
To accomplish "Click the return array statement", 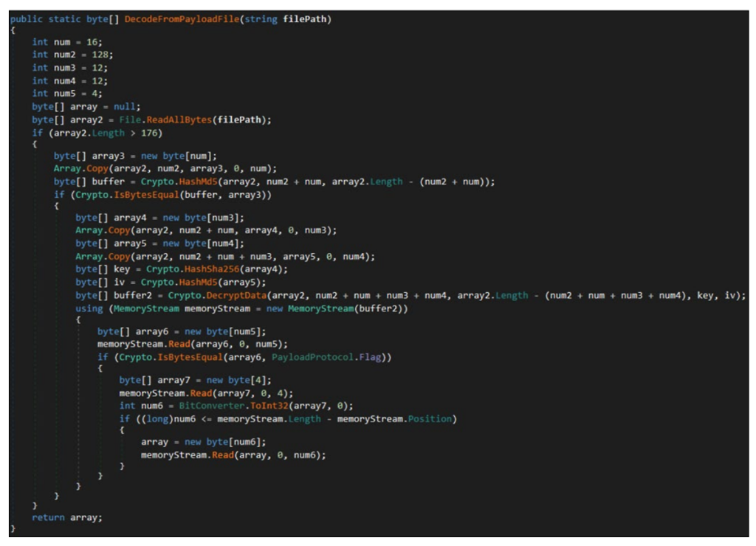I will click(x=67, y=517).
